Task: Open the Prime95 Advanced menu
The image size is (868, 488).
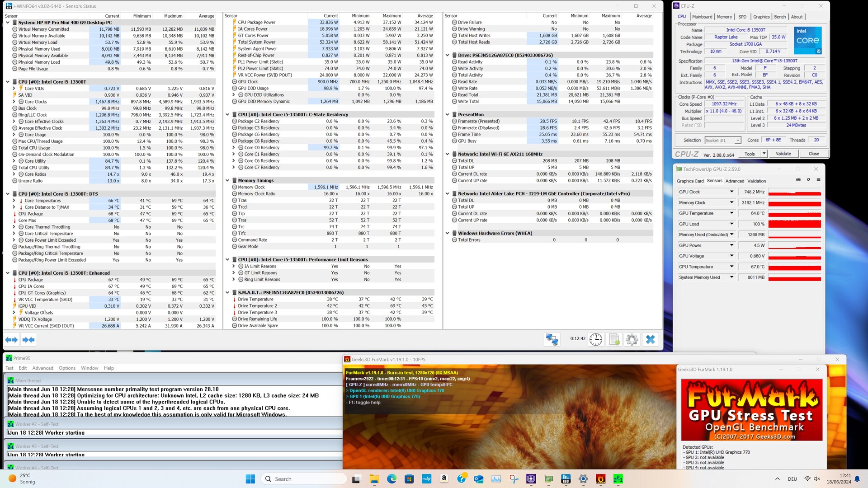Action: tap(43, 368)
